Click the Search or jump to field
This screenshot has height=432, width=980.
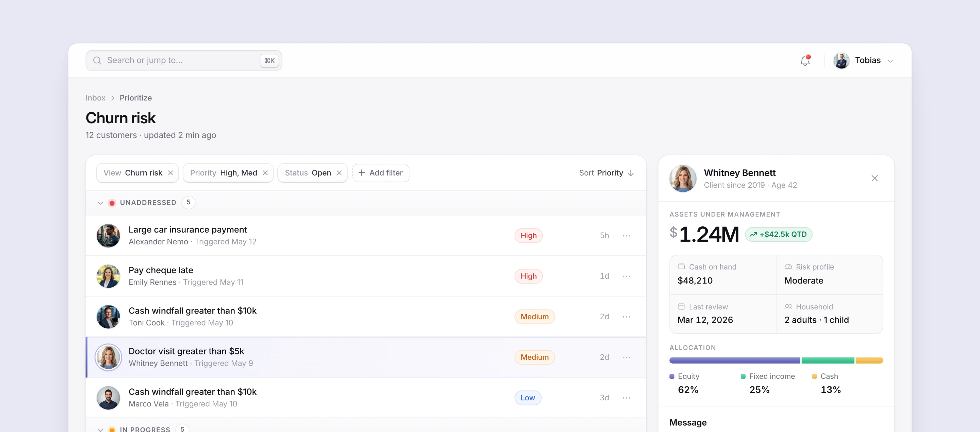tap(184, 61)
